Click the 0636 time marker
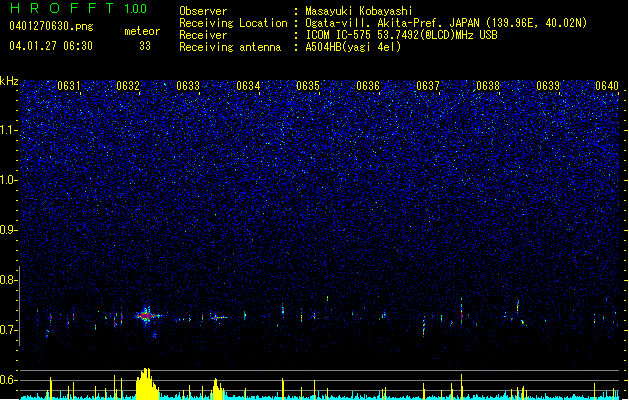629x400 pixels. point(368,86)
